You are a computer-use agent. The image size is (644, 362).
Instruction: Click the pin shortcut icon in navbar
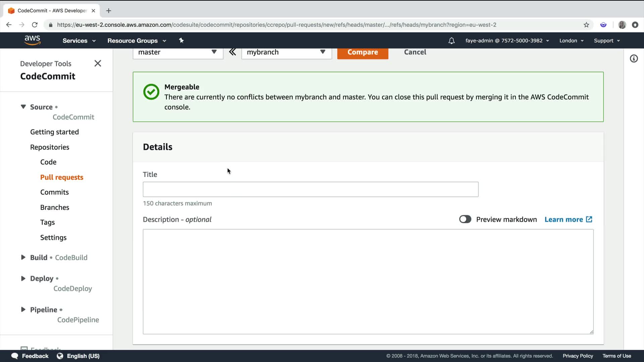181,41
